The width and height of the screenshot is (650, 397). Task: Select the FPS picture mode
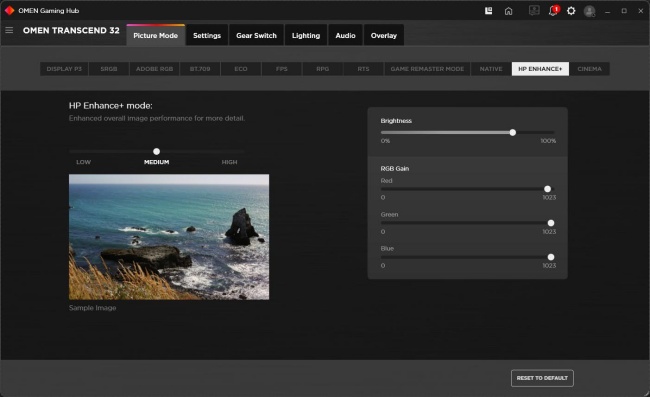tap(282, 69)
